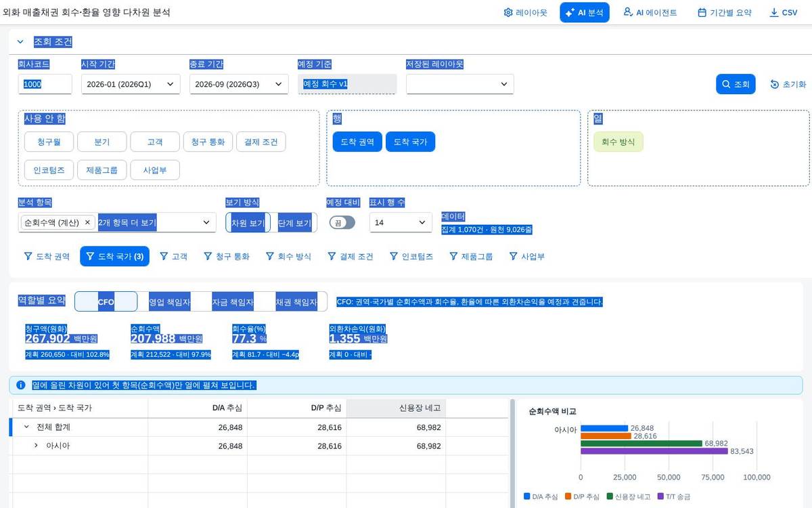This screenshot has width=812, height=508.
Task: Open 사업부 funnel filter
Action: click(x=526, y=256)
